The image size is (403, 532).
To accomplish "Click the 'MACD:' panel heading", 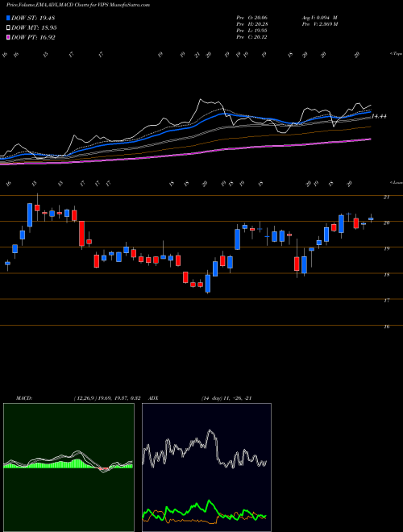I will click(24, 398).
